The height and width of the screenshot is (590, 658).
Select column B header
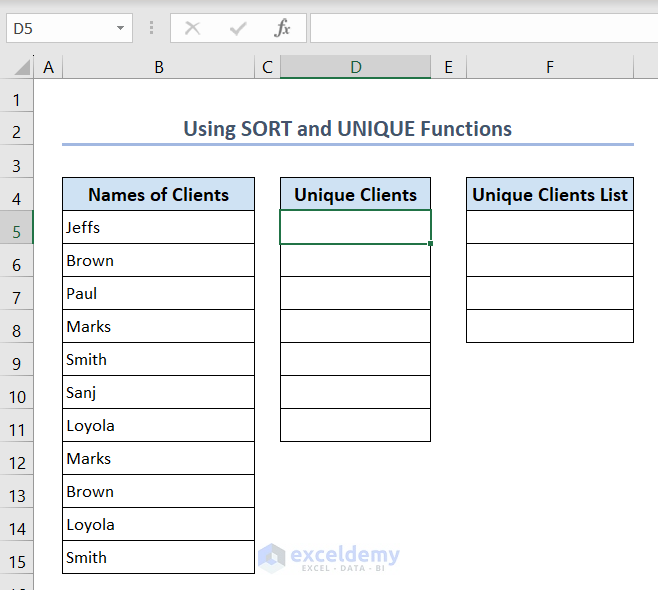[158, 67]
